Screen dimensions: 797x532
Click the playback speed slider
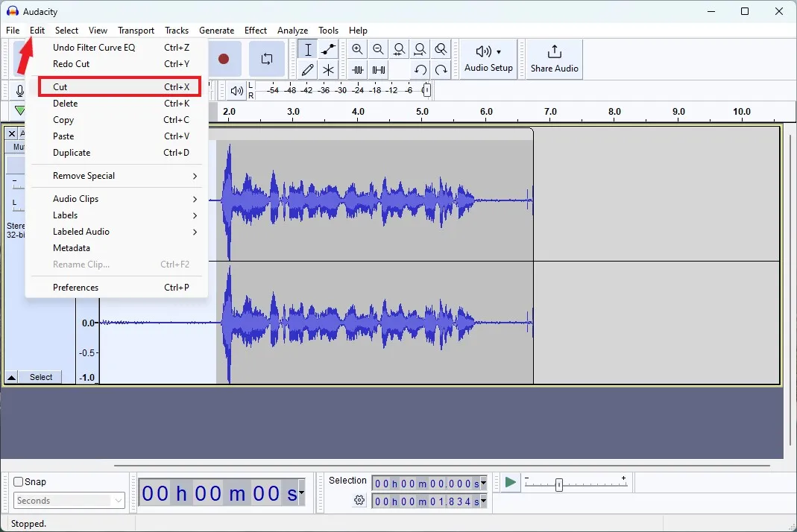click(x=558, y=484)
